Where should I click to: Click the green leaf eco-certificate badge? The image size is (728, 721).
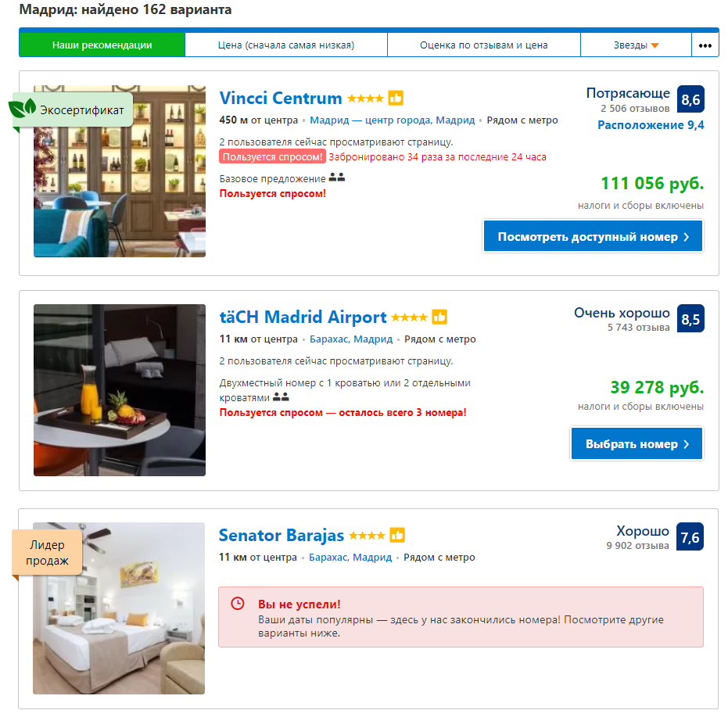22,109
